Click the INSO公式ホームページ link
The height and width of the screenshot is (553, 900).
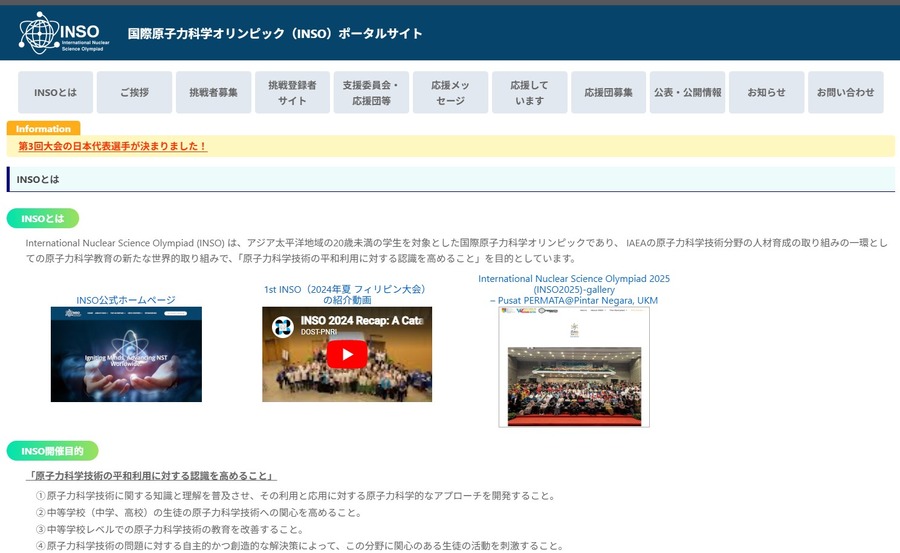point(126,300)
